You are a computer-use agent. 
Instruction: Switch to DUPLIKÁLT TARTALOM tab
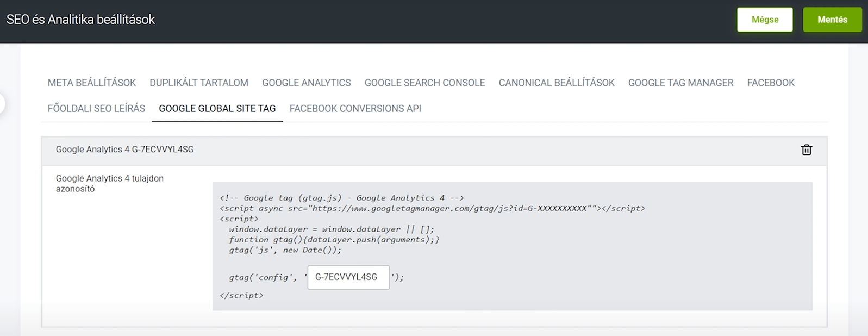pos(199,83)
